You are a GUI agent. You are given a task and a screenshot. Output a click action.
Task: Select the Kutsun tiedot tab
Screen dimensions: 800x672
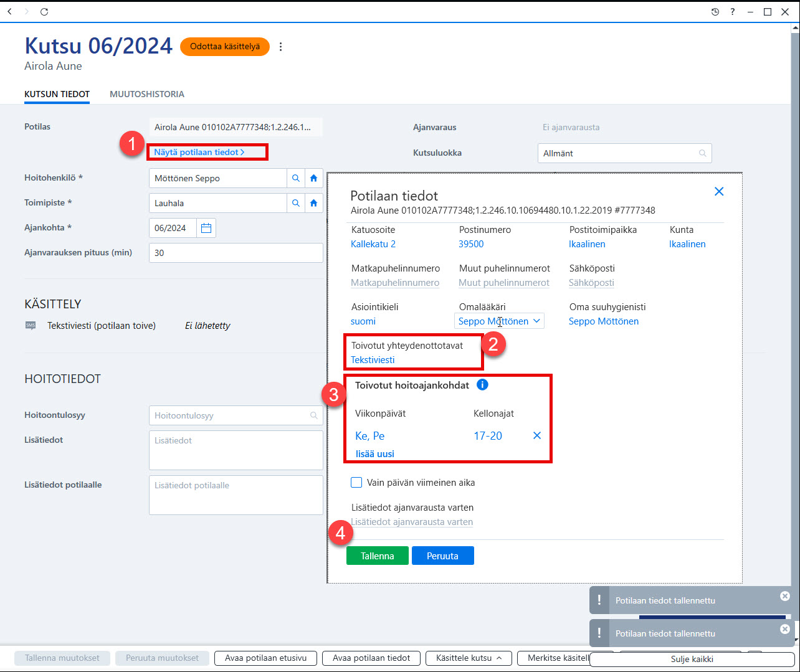(x=57, y=94)
